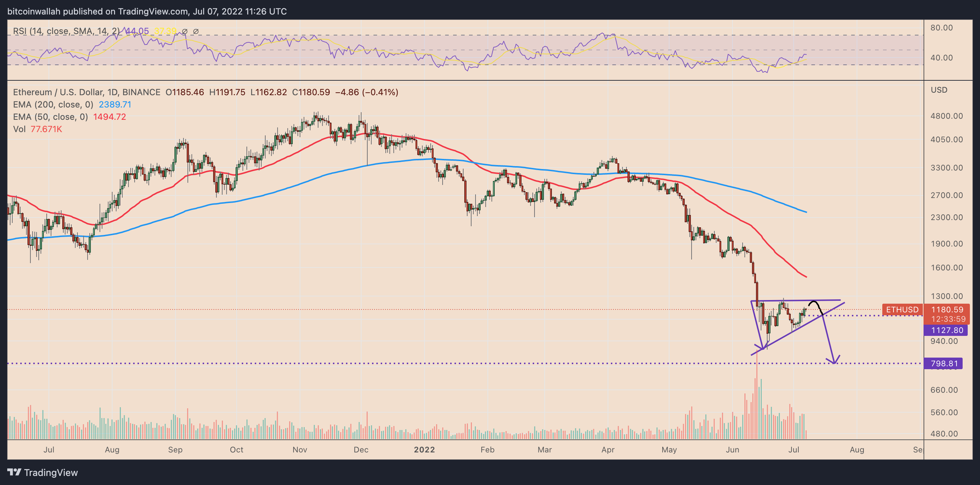Click the Vol indicator legend label

(20, 129)
